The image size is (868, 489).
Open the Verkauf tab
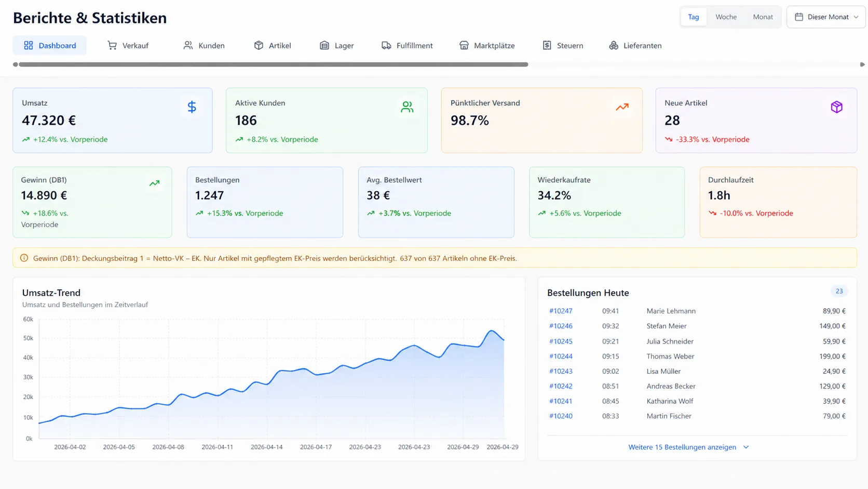[128, 46]
